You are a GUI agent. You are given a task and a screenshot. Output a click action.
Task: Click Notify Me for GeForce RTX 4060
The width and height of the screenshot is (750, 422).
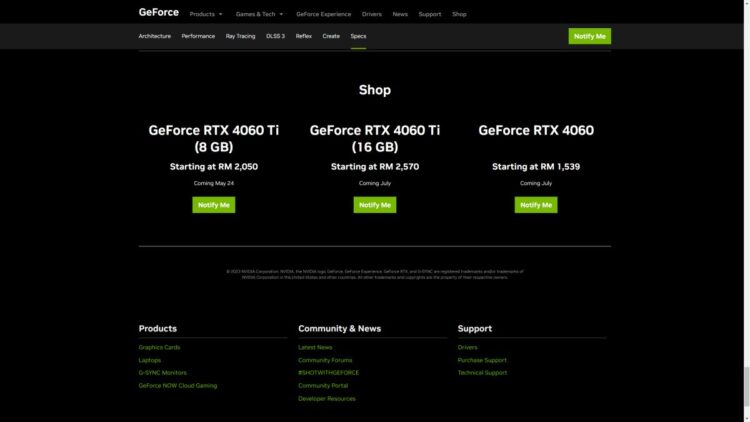pyautogui.click(x=536, y=205)
